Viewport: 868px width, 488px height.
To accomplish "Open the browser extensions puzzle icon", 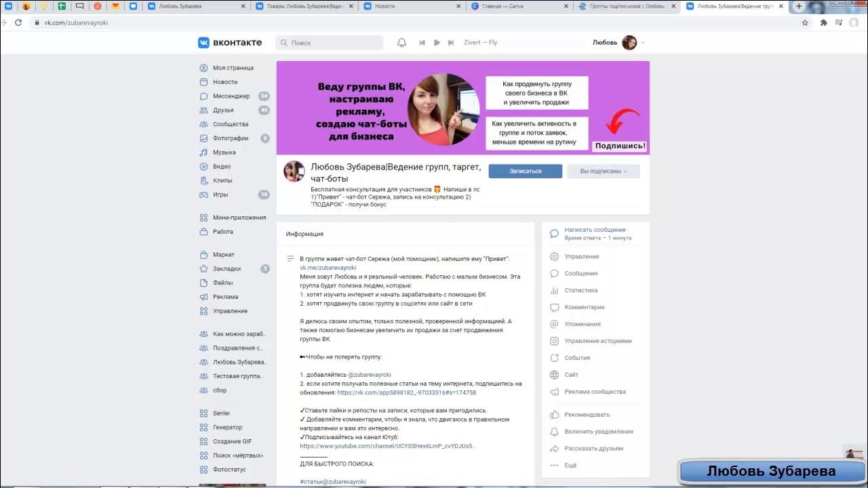I will 823,22.
